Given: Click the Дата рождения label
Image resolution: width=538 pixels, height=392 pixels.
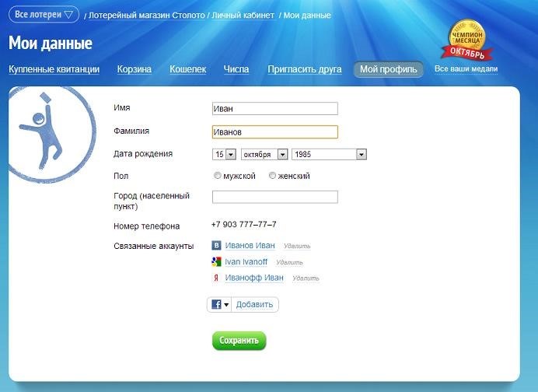Looking at the screenshot, I should 143,154.
